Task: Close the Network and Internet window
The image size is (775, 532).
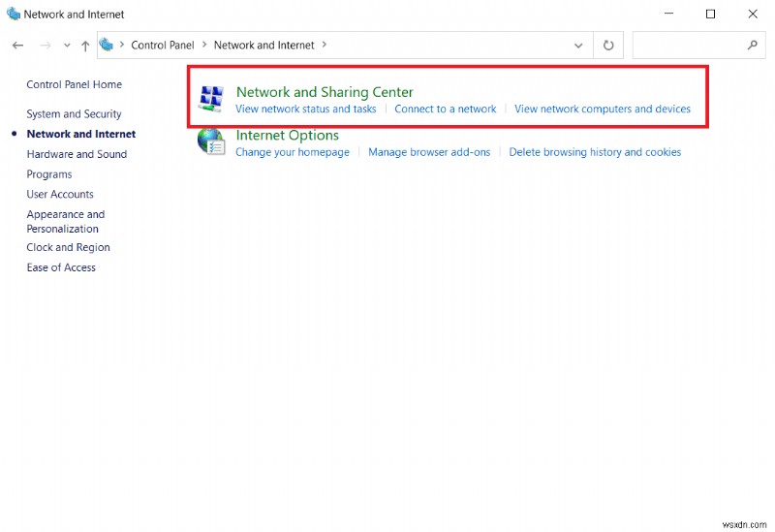Action: (x=753, y=14)
